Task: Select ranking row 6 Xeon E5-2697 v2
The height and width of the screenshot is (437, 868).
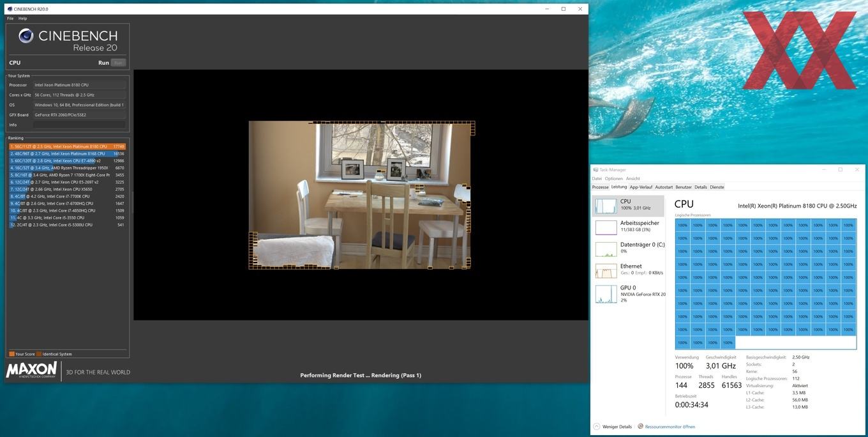Action: pos(67,182)
